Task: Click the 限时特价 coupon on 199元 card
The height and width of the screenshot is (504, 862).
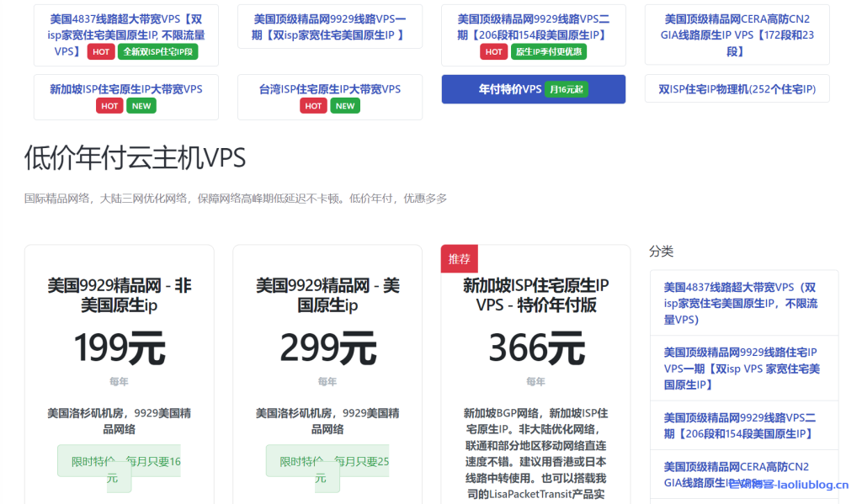Action: click(118, 461)
